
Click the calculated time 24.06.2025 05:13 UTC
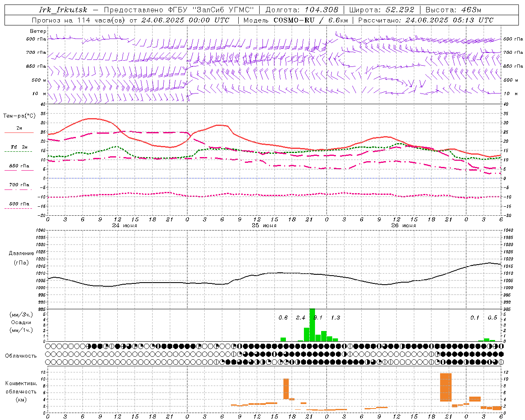tap(450, 20)
